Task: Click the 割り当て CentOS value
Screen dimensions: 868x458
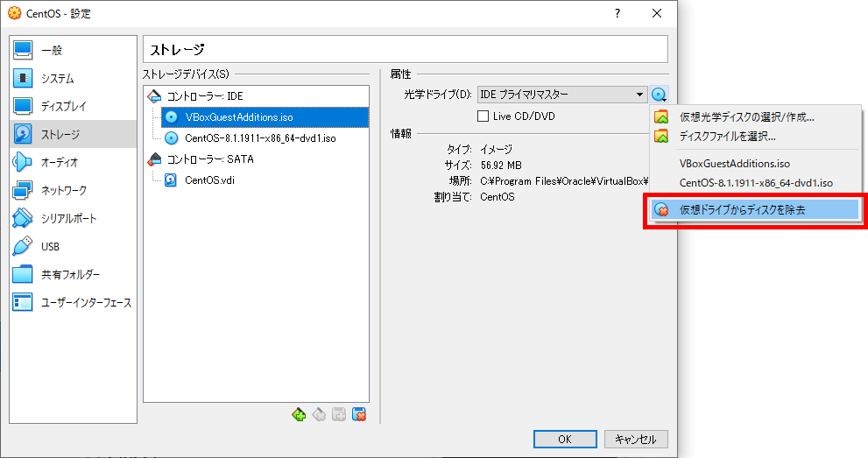Action: 498,197
